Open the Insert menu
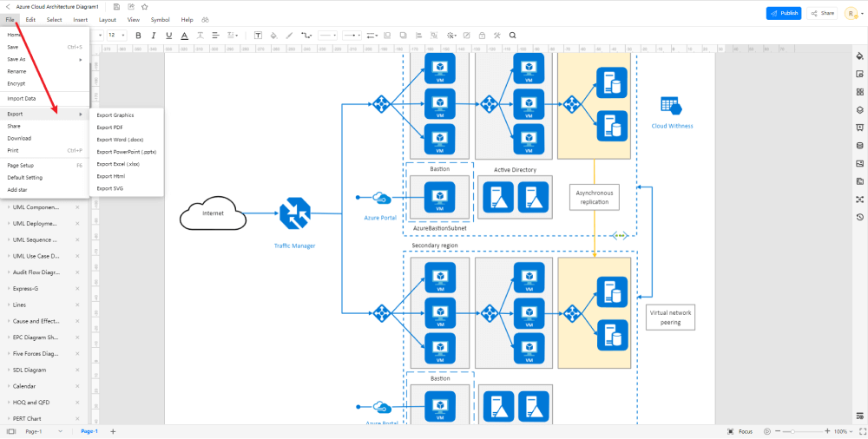This screenshot has height=439, width=868. tap(80, 19)
